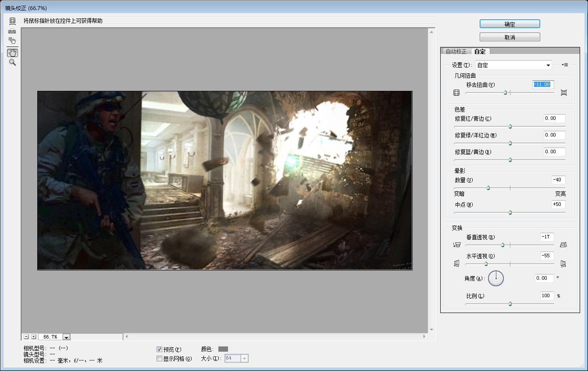Open the settings panel flyout menu icon

tap(565, 65)
